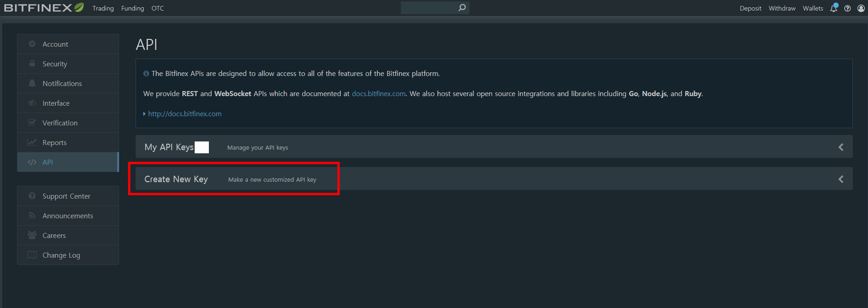The image size is (868, 308).
Task: Click the Bitfinex logo
Action: [x=44, y=8]
